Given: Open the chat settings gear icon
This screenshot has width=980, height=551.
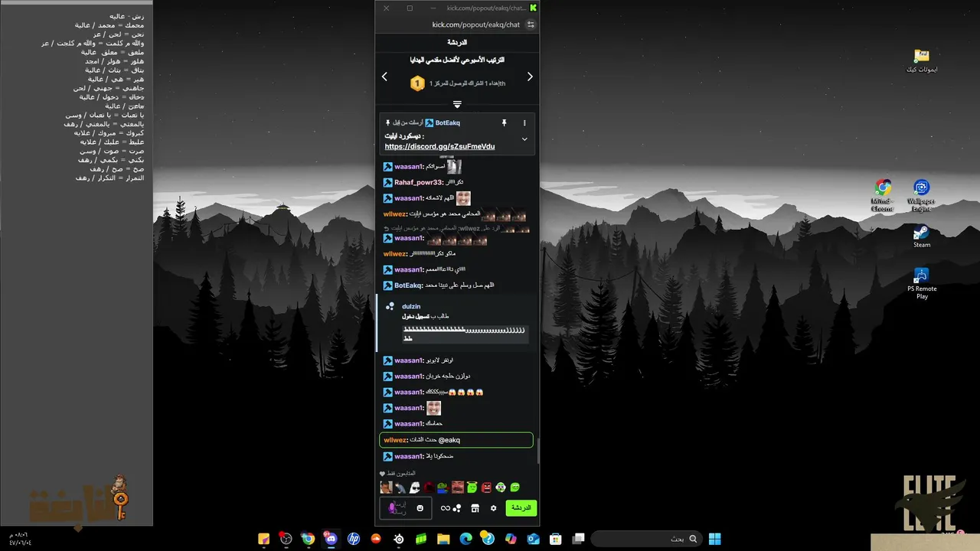Looking at the screenshot, I should point(493,508).
